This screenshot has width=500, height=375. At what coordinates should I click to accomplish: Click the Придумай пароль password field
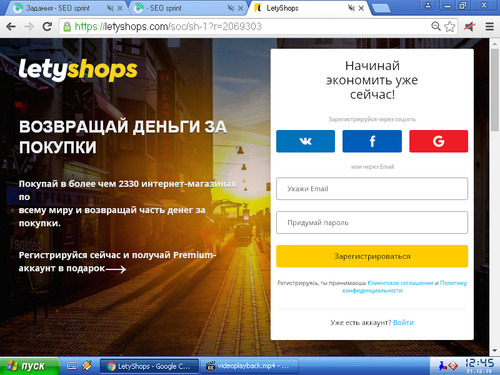click(372, 222)
